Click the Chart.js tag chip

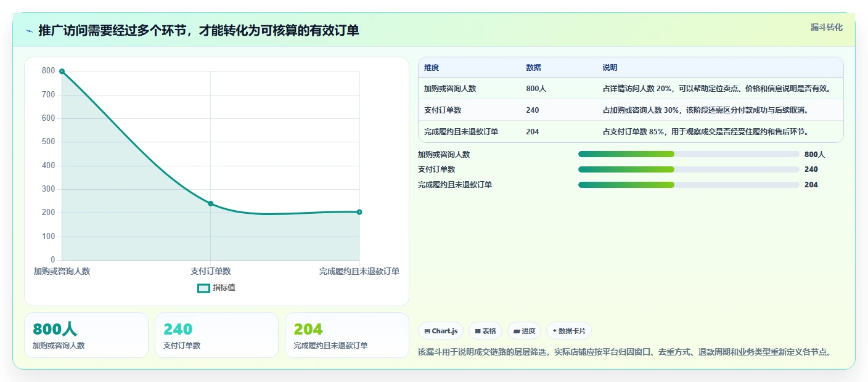point(441,331)
